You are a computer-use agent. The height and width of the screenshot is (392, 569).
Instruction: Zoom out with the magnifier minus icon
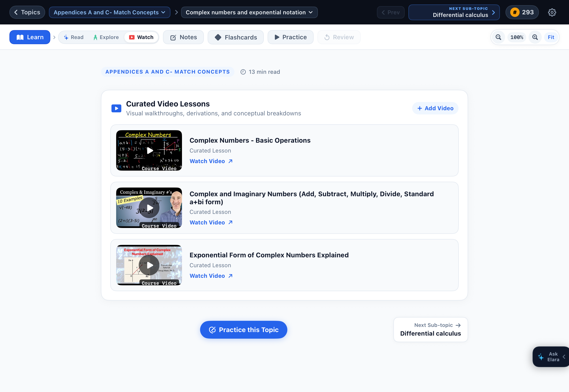pyautogui.click(x=498, y=37)
